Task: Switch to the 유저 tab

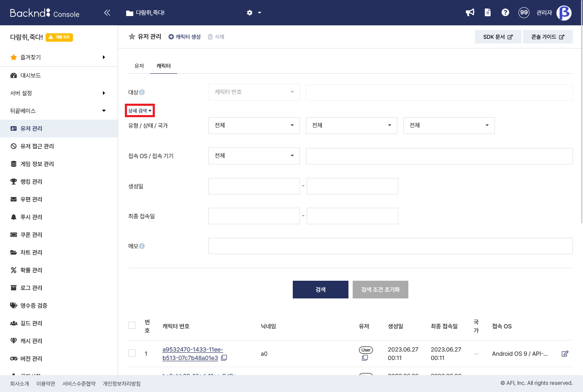Action: click(x=139, y=66)
